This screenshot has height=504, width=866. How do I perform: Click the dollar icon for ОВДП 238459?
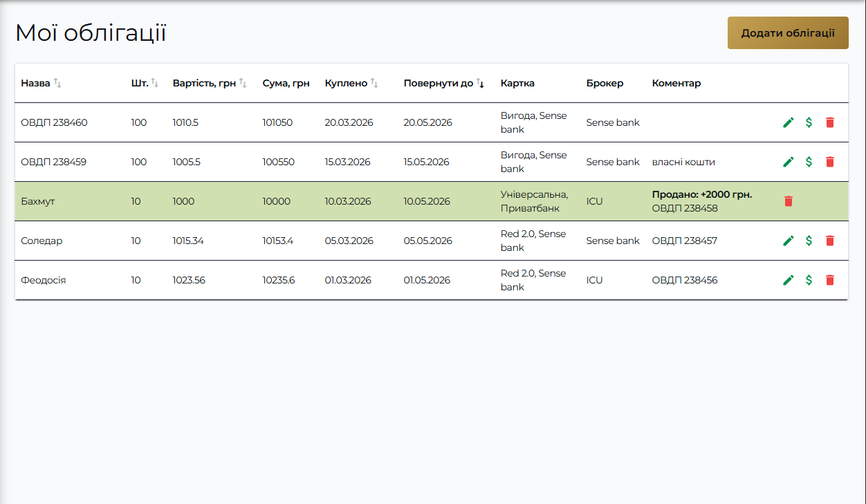(809, 162)
